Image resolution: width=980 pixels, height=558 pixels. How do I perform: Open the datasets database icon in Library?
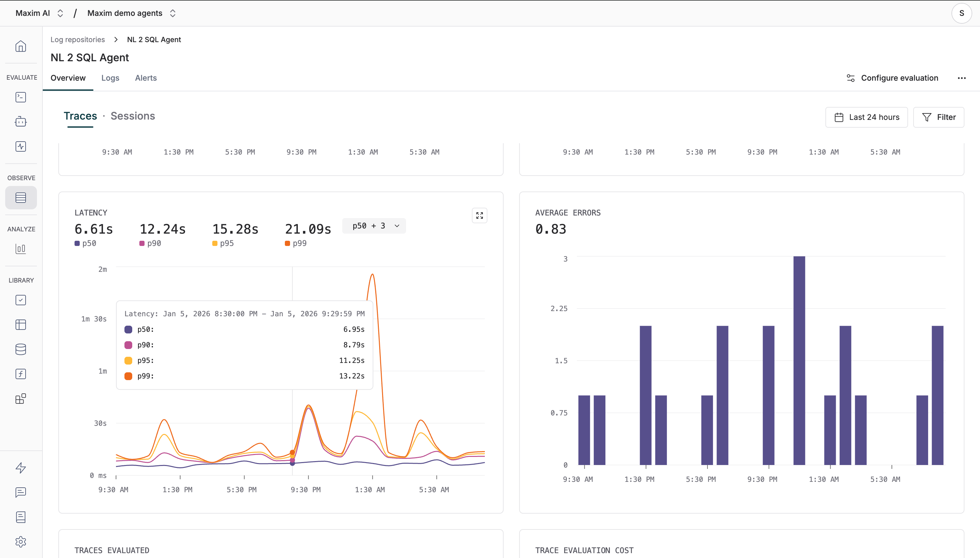(20, 349)
